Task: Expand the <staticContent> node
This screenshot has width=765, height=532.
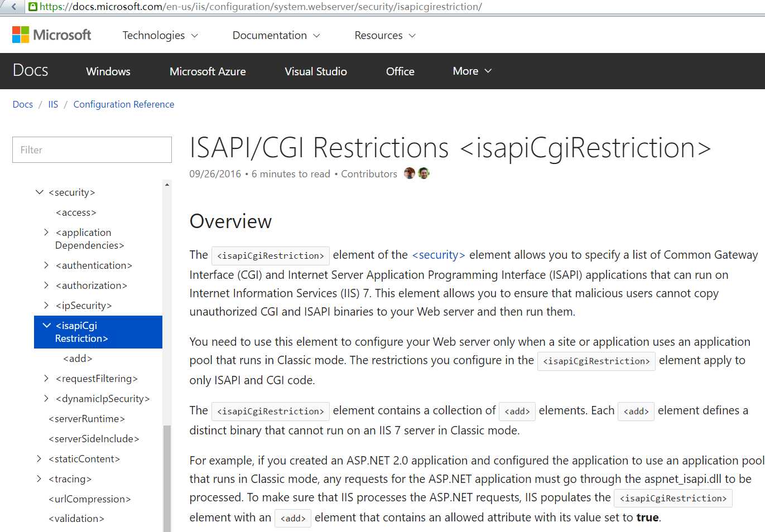Action: coord(39,458)
